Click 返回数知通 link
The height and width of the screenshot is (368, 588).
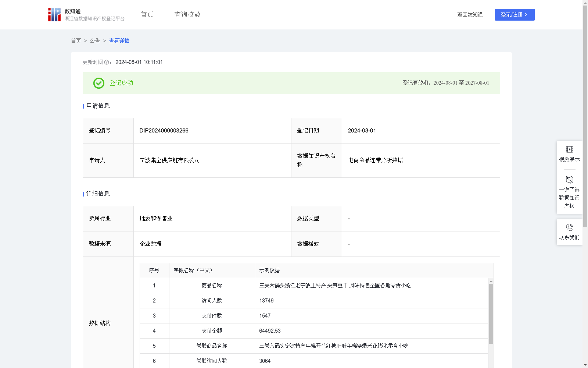(470, 15)
